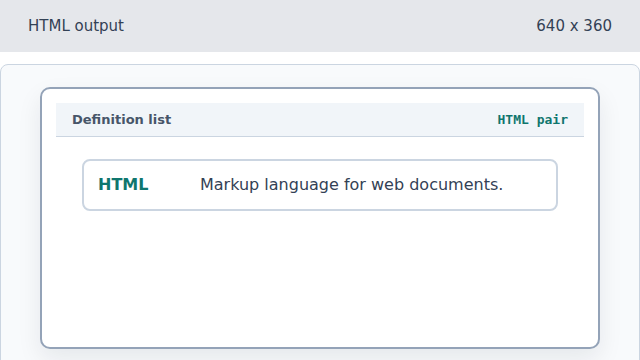Click the 'Markup language for web documents.' description
Screen dimensions: 640x360
point(351,184)
